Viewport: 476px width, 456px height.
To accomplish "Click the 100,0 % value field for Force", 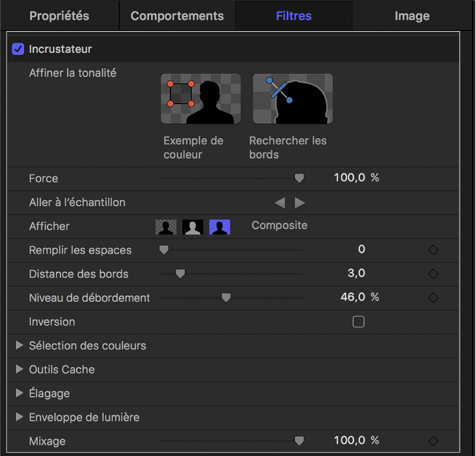I will [x=357, y=178].
